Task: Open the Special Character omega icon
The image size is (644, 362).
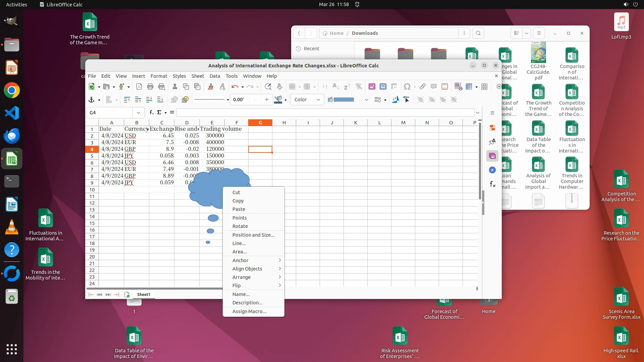Action: [x=407, y=86]
